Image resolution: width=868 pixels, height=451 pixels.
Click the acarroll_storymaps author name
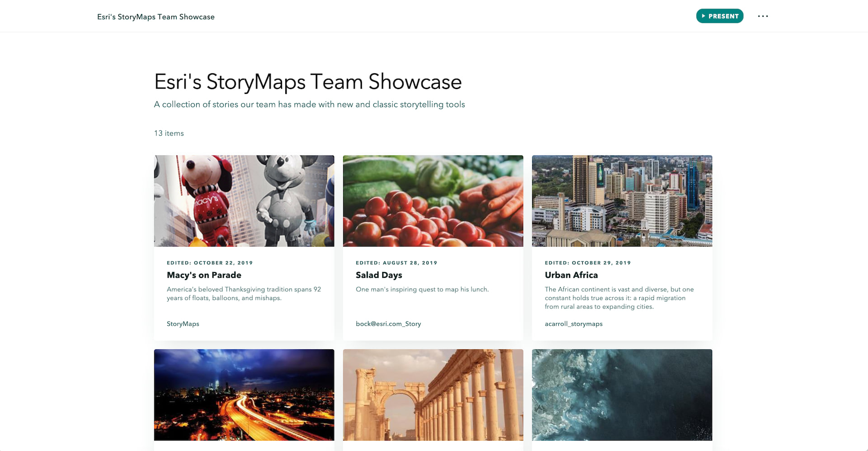click(x=574, y=324)
